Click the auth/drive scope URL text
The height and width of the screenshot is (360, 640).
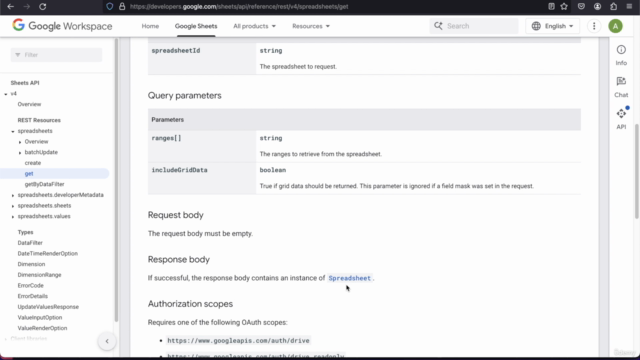pos(238,340)
